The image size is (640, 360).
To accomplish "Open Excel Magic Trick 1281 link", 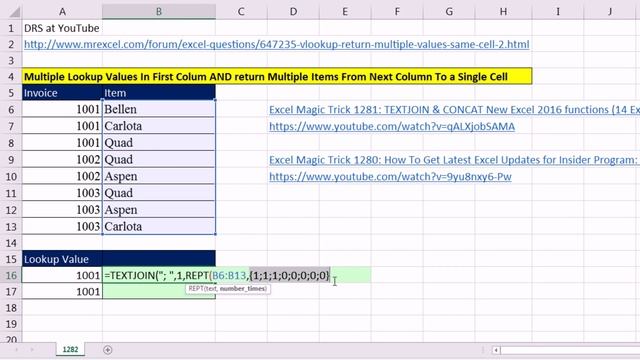I will [454, 109].
